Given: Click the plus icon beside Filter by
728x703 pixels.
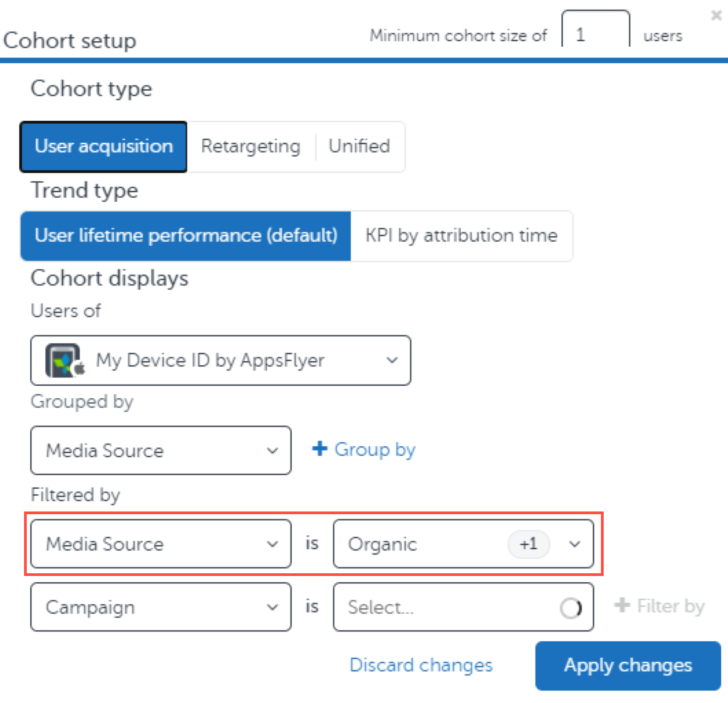Looking at the screenshot, I should 622,606.
